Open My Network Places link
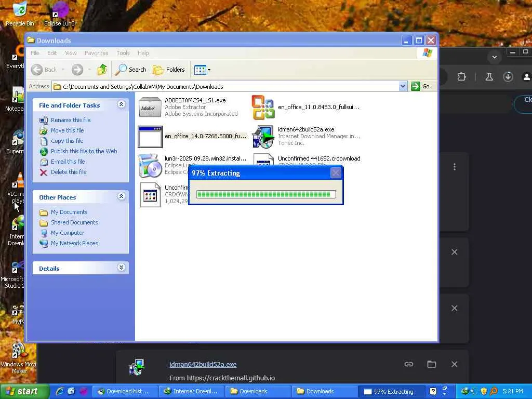This screenshot has height=399, width=532. tap(74, 243)
